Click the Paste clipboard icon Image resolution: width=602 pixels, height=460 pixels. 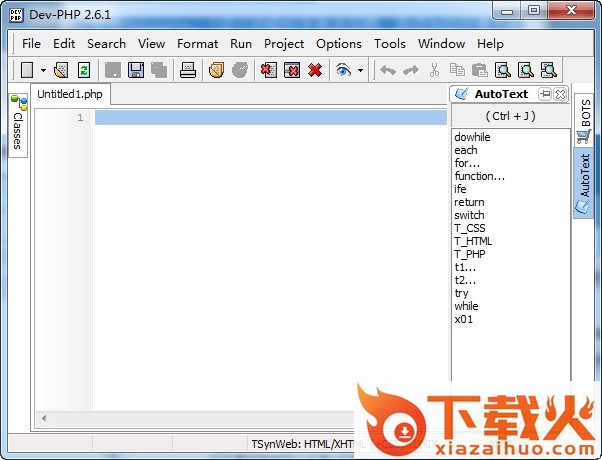480,70
